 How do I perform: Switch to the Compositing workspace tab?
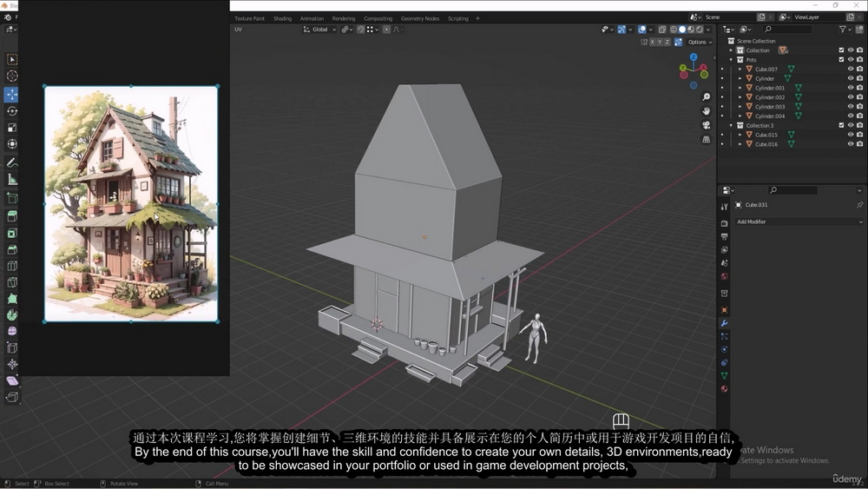pos(378,18)
